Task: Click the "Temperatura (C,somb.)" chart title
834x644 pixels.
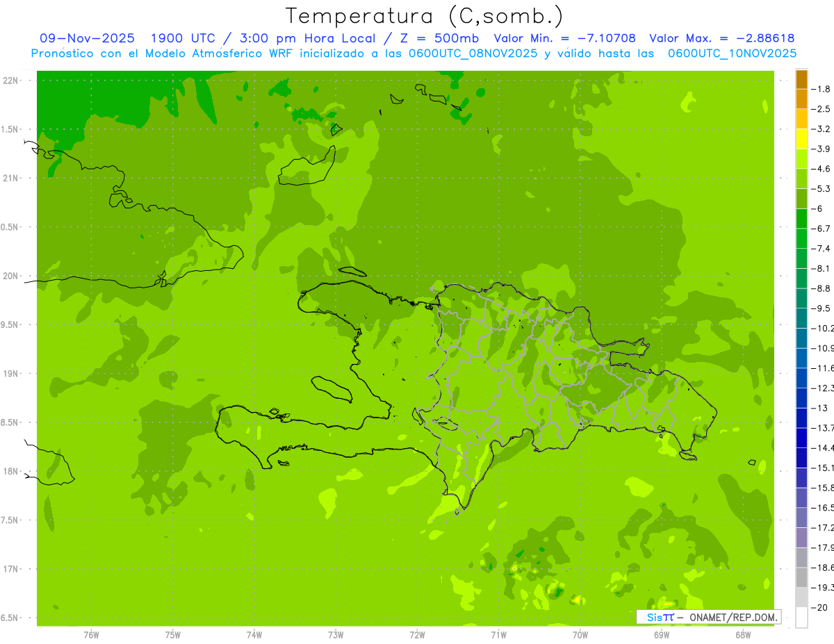Action: (x=424, y=16)
